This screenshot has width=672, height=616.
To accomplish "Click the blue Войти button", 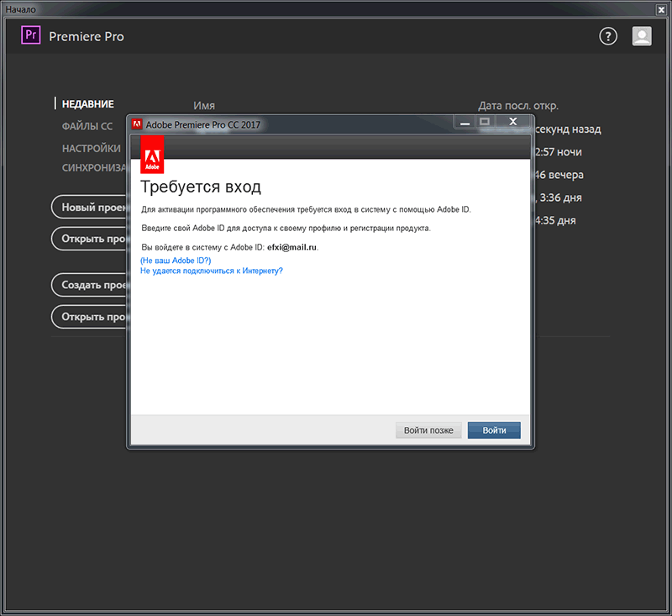I will pos(494,430).
